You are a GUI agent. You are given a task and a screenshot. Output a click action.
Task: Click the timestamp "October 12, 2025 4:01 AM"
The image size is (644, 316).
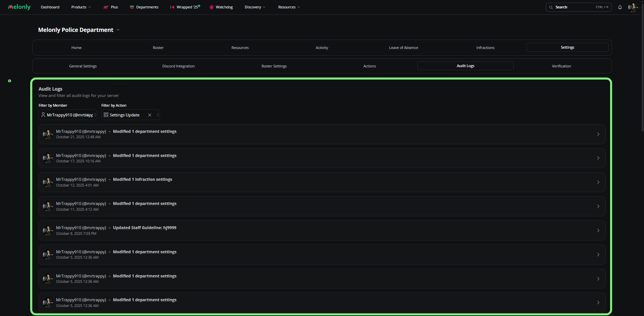click(77, 185)
